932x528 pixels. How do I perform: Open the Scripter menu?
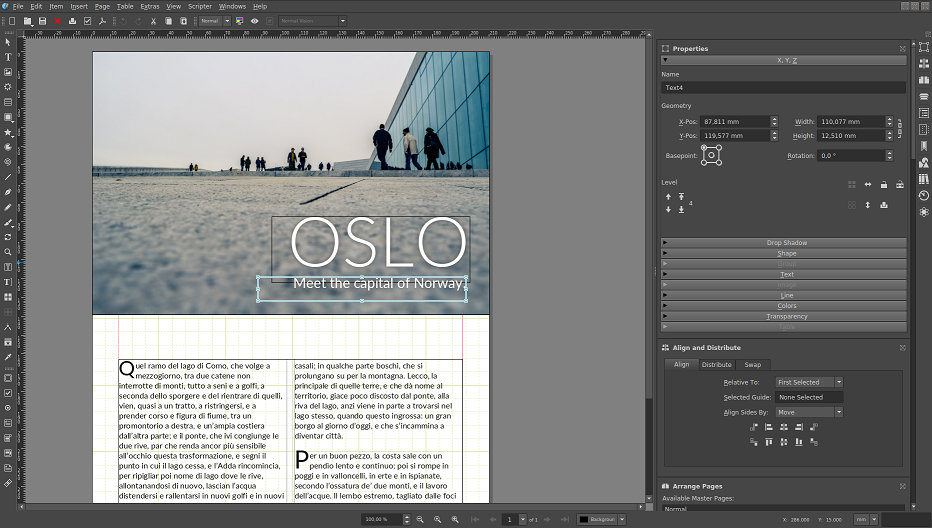click(200, 6)
